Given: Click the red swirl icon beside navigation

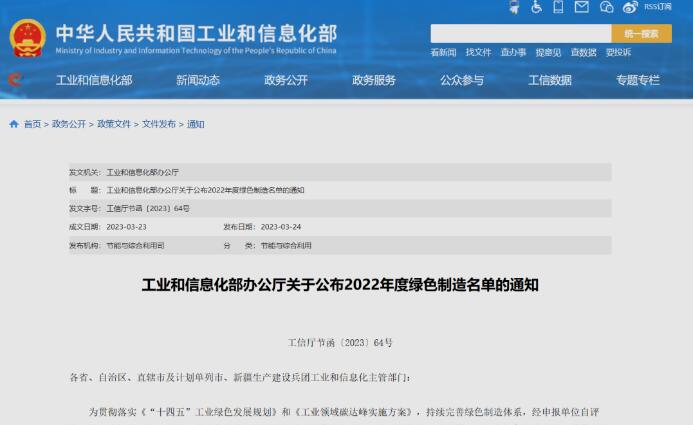Looking at the screenshot, I should (x=14, y=80).
